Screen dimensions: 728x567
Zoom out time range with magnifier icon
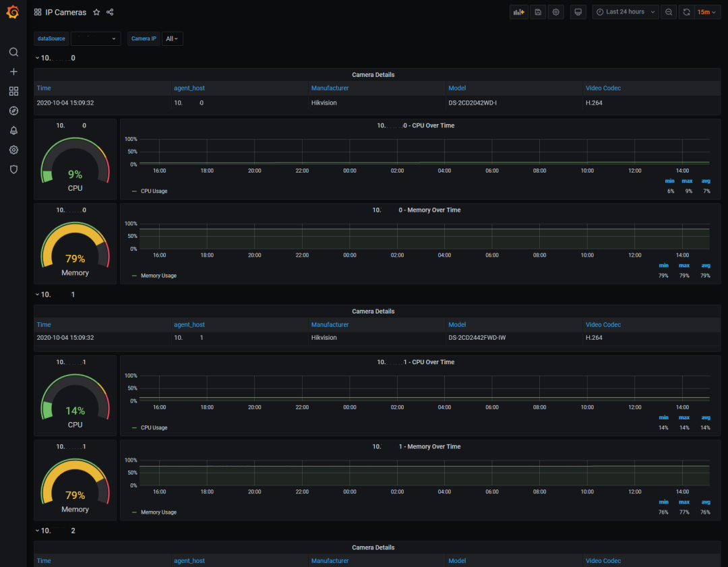(x=669, y=12)
